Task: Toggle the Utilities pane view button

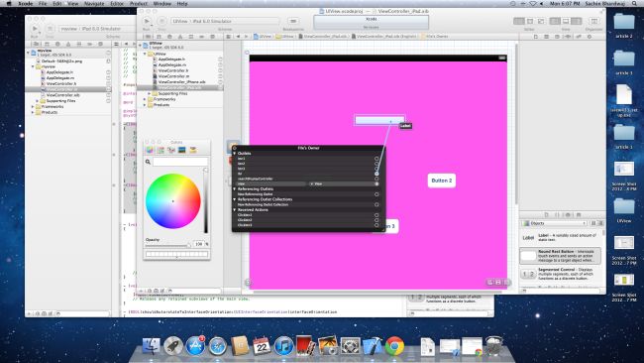Action: click(577, 21)
